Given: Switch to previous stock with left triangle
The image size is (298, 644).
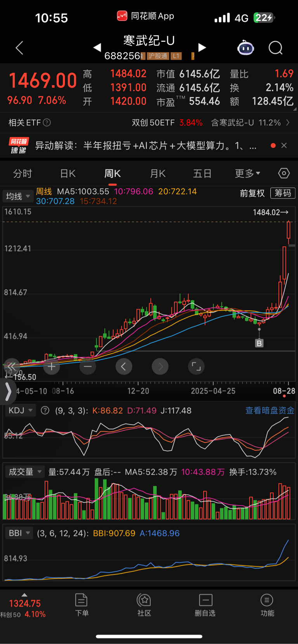Looking at the screenshot, I should click(x=97, y=47).
